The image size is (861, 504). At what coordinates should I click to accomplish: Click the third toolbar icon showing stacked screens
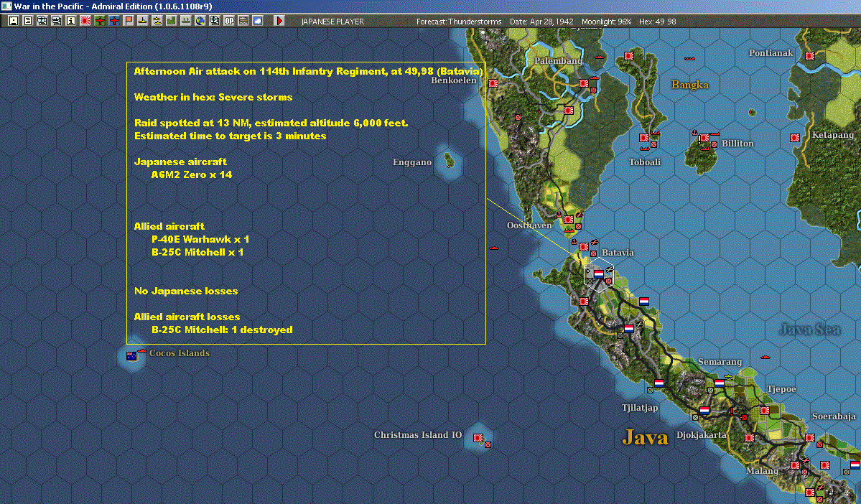42,21
